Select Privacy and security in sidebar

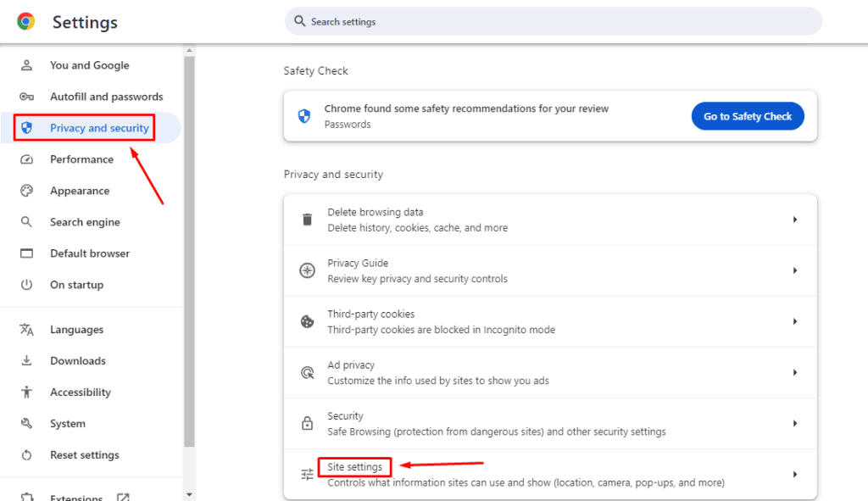coord(91,128)
